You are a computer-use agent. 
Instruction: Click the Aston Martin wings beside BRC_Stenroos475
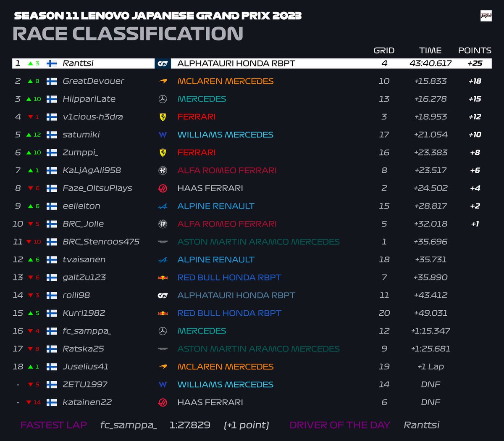163,242
